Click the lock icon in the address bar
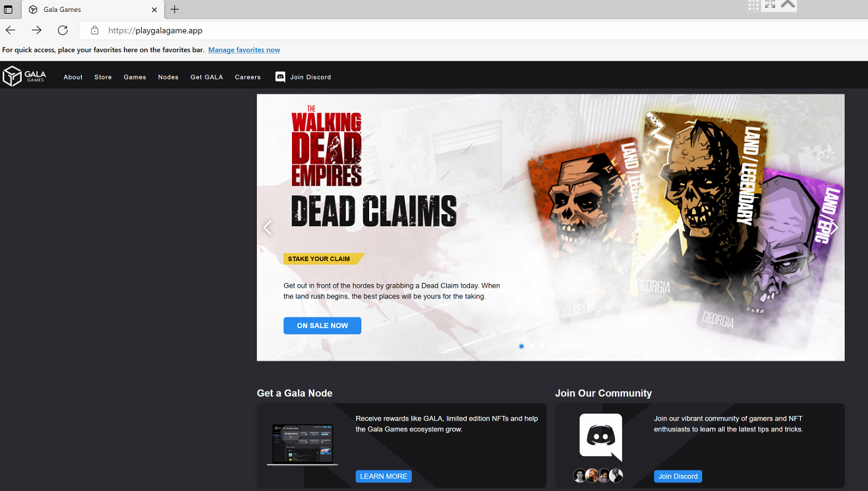This screenshot has width=868, height=491. click(95, 30)
